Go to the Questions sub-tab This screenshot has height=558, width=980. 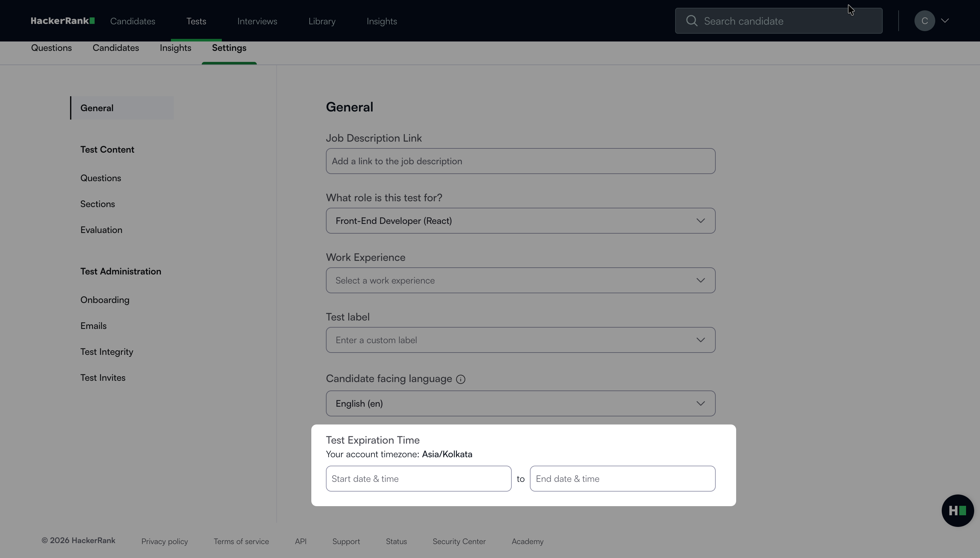[x=51, y=48]
